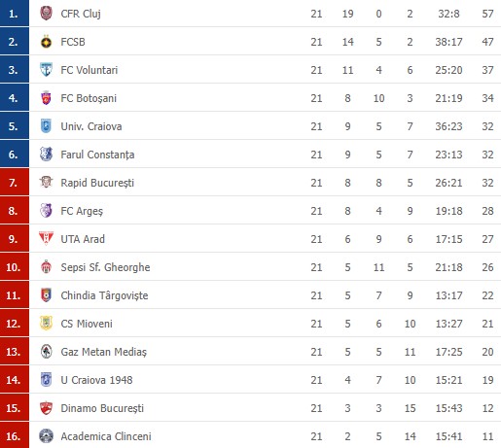Select the CS Mioveni yellow crest
The height and width of the screenshot is (448, 501).
coord(46,324)
